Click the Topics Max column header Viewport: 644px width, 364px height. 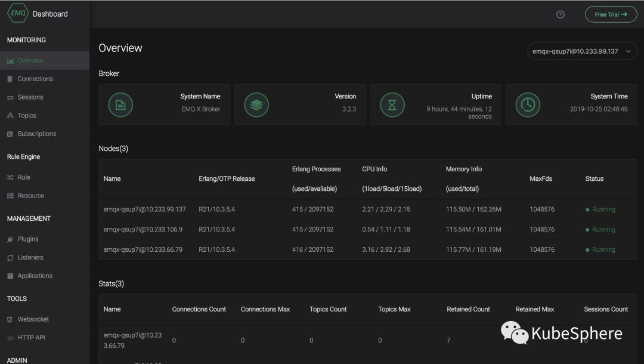coord(394,309)
